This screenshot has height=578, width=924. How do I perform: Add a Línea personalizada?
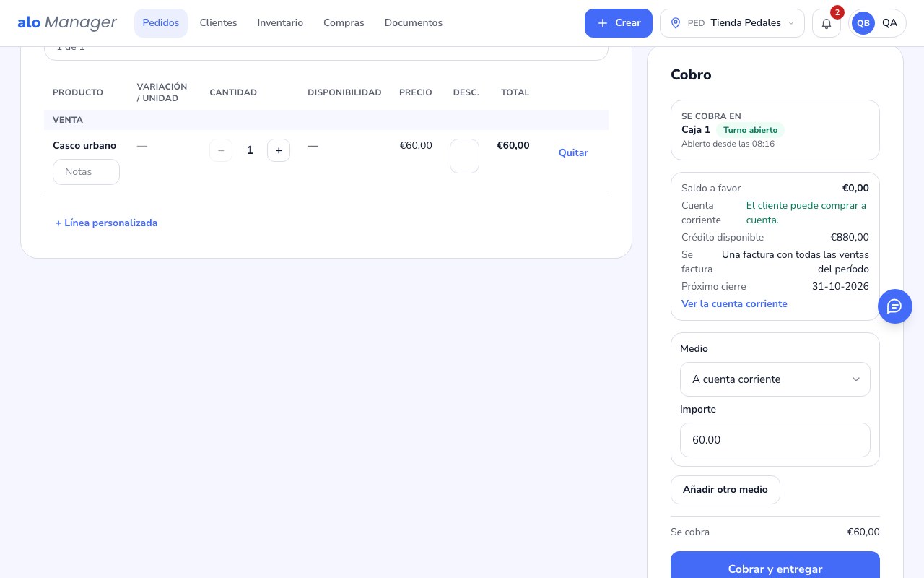coord(107,223)
